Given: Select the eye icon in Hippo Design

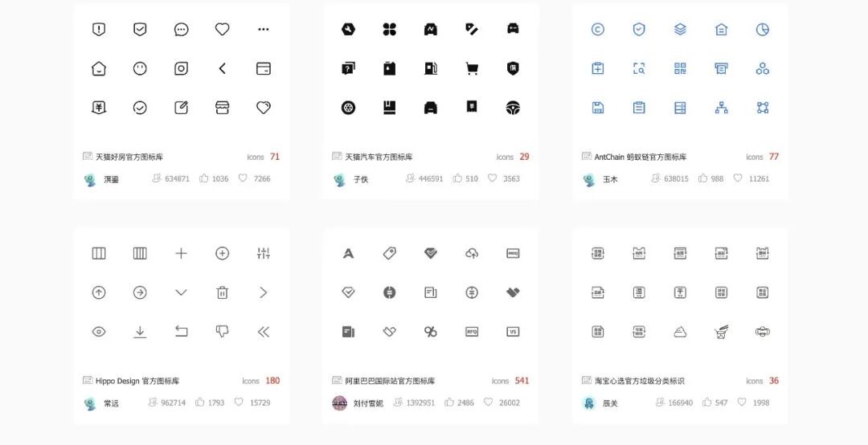Looking at the screenshot, I should click(99, 332).
